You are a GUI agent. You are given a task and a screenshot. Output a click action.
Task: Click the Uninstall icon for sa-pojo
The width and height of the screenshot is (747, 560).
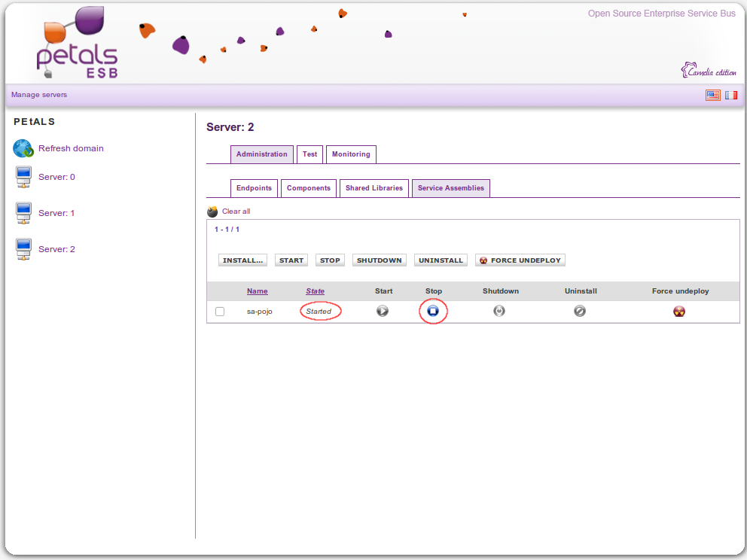coord(580,311)
